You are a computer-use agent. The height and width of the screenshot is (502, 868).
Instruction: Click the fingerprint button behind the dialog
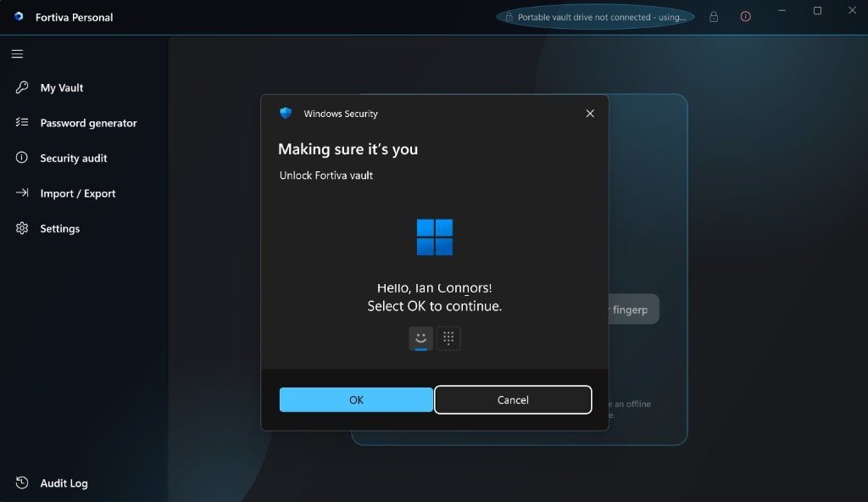pos(634,310)
